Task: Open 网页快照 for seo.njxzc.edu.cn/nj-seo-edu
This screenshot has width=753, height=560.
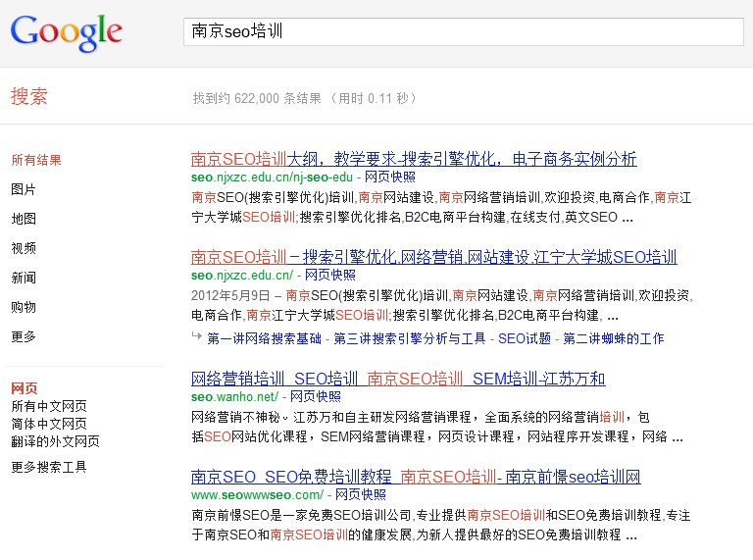Action: [390, 178]
